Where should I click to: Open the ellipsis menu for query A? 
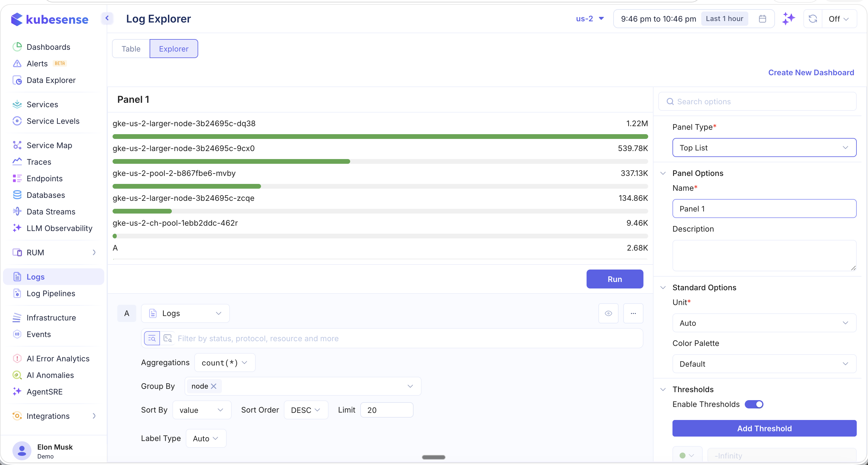click(633, 313)
